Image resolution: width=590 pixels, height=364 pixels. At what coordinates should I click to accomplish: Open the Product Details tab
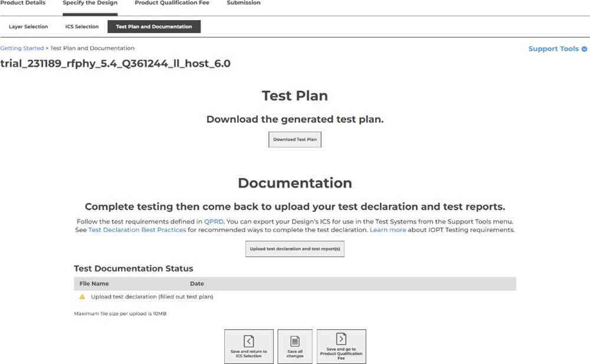pos(23,3)
